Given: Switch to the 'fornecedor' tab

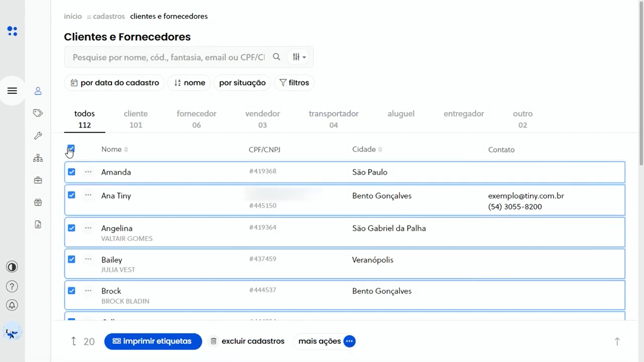Looking at the screenshot, I should click(196, 119).
